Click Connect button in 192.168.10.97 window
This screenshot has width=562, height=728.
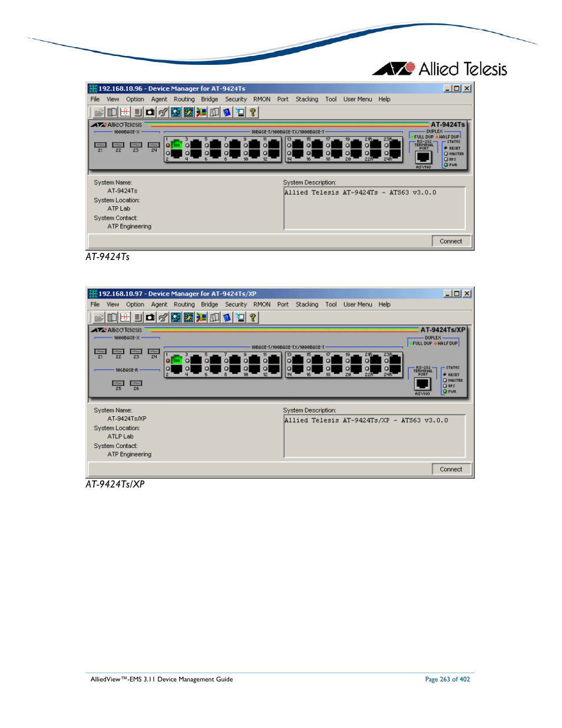click(451, 469)
